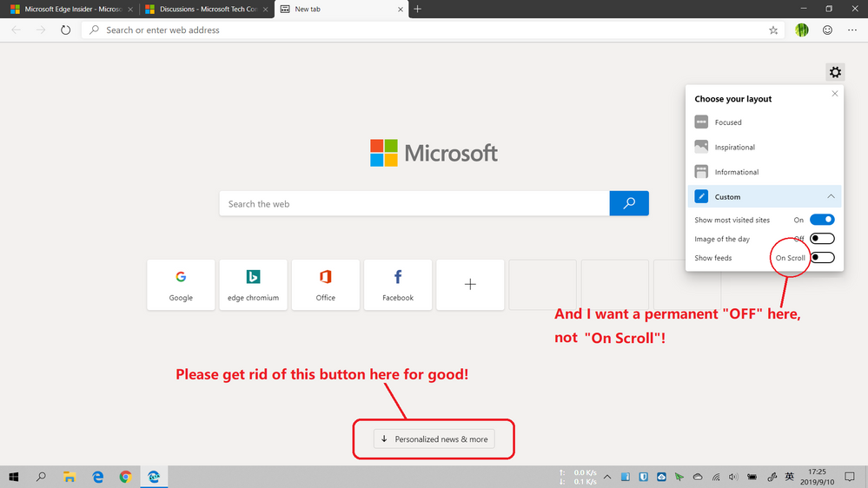Open the Facebook quick link tile
The height and width of the screenshot is (488, 868).
pos(397,285)
